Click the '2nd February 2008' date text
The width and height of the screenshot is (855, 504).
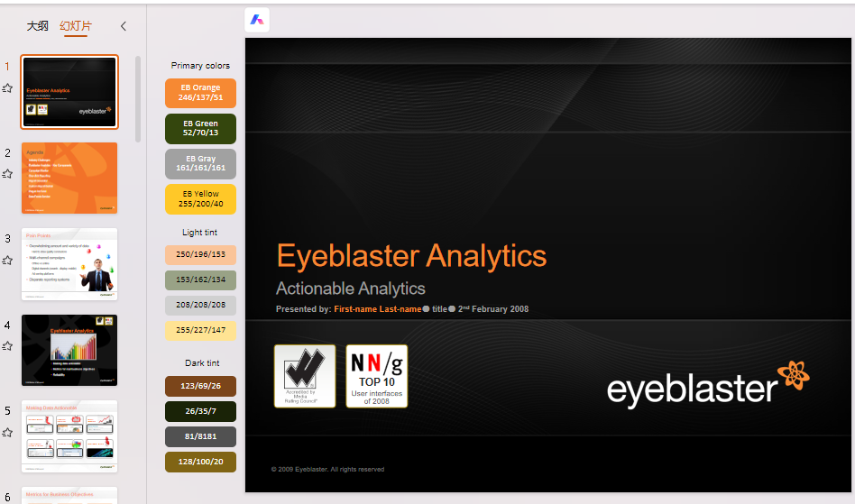(493, 309)
